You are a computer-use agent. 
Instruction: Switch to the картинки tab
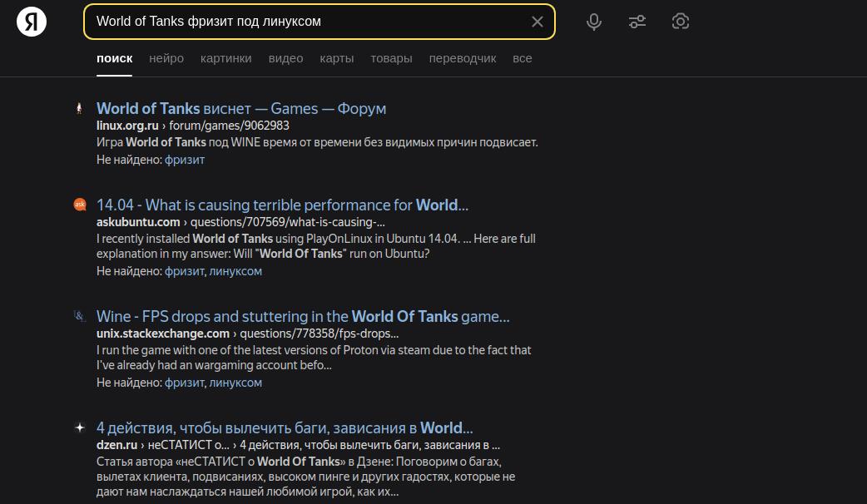click(225, 58)
